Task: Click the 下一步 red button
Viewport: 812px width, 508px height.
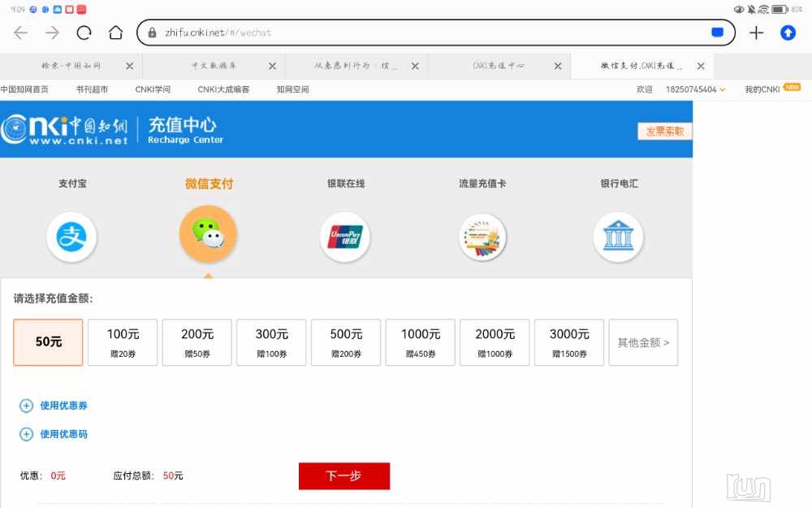Action: pos(344,475)
